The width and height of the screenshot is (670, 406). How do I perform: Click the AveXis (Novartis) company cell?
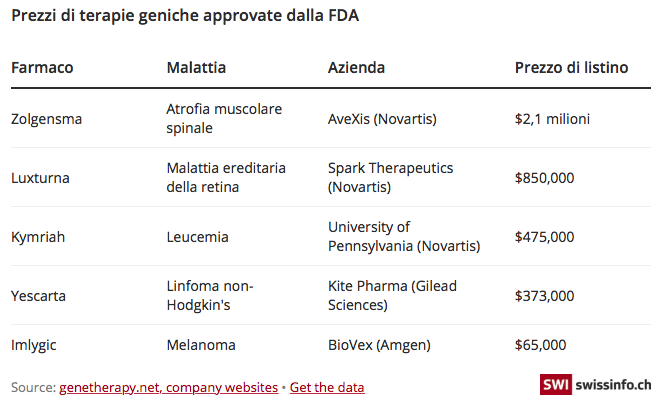coord(382,118)
